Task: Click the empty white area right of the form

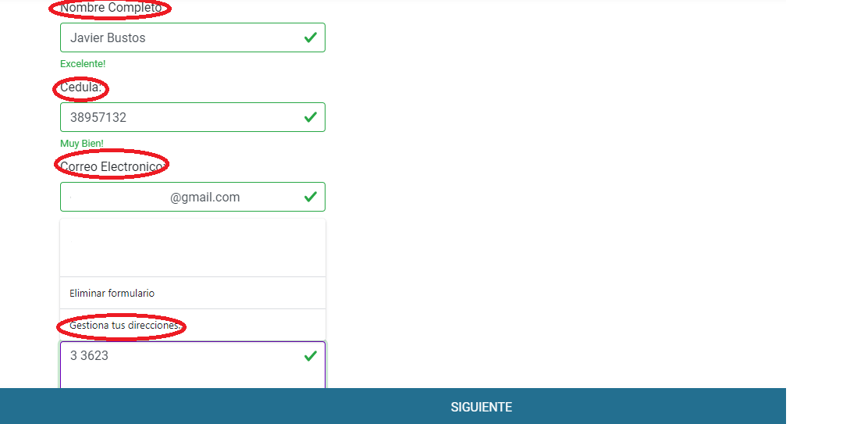Action: pos(553,194)
